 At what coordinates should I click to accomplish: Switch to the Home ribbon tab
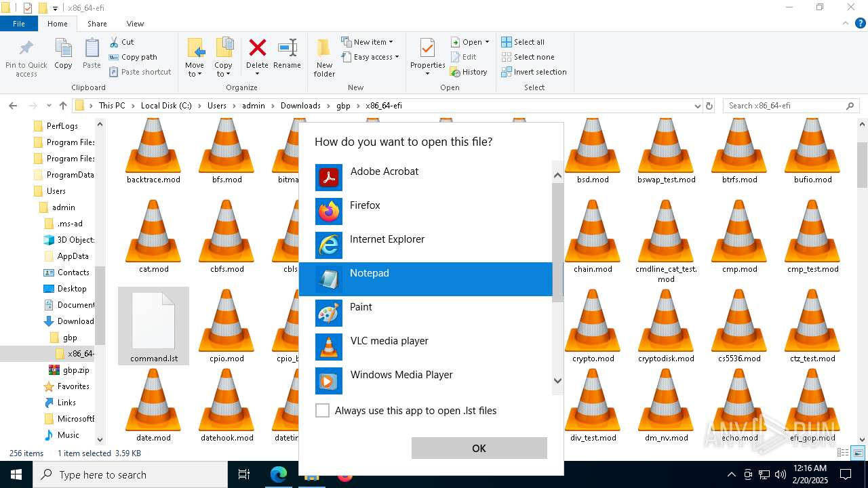(58, 23)
